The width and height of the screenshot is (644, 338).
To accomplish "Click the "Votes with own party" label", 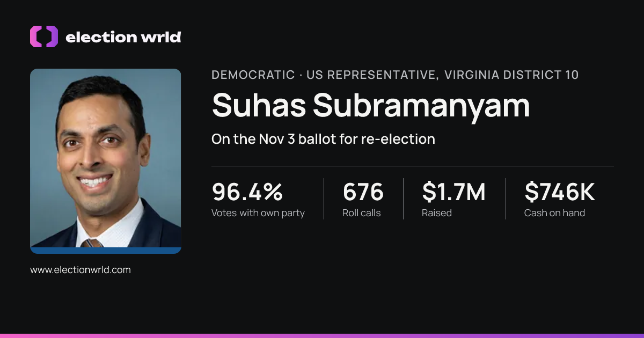I will [x=258, y=213].
